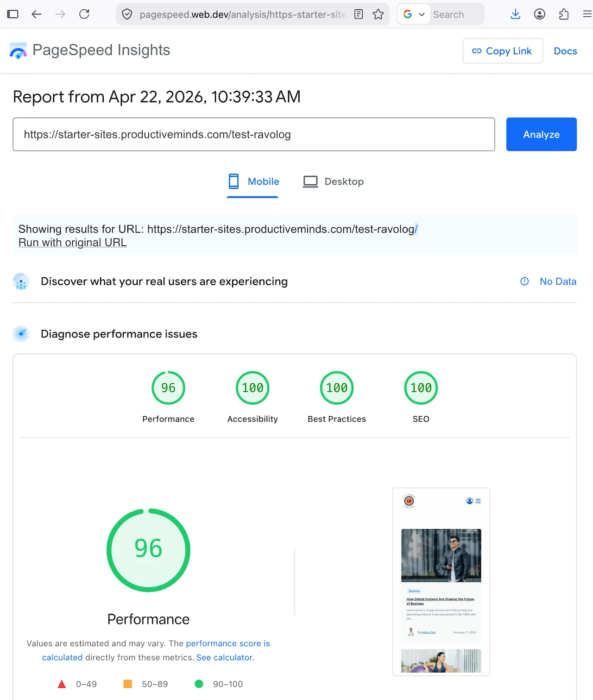Click the SEO 100 gauge
The image size is (593, 700).
click(x=421, y=388)
